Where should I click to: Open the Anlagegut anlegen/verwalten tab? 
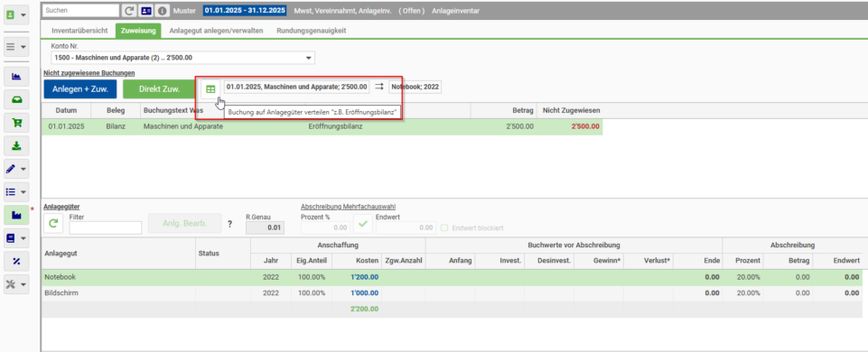pos(216,31)
